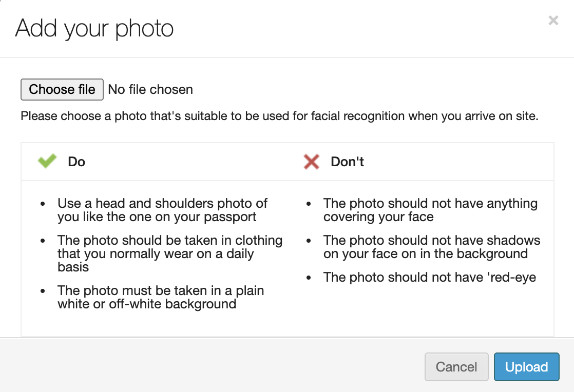Viewport: 574px width, 392px height.
Task: Click the bullet before the passport photo tip
Action: 43,204
